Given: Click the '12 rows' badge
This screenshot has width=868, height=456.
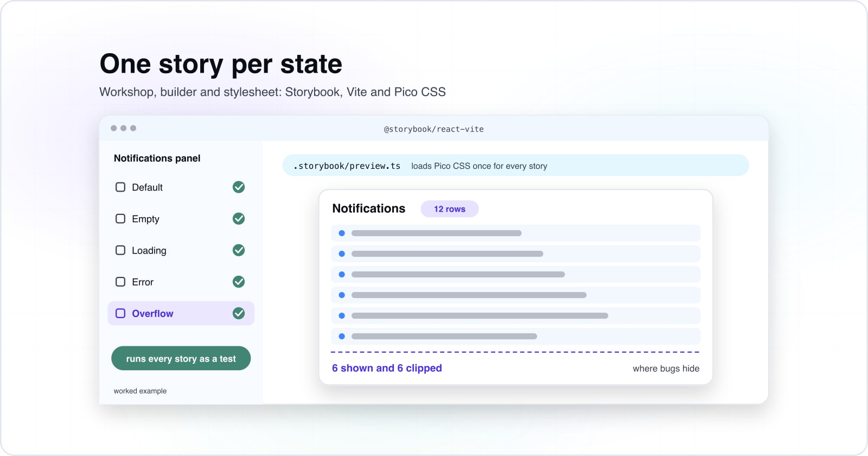Looking at the screenshot, I should (450, 209).
